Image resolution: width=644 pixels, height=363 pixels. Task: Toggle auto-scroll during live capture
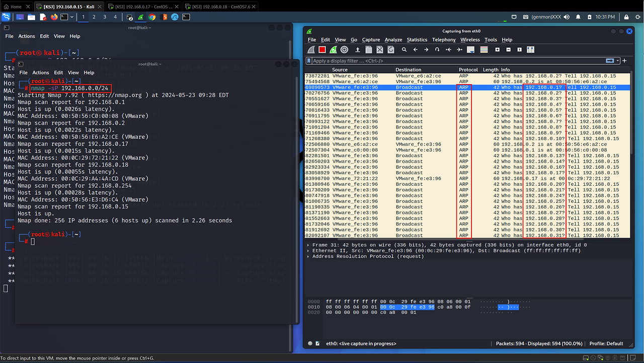(471, 50)
